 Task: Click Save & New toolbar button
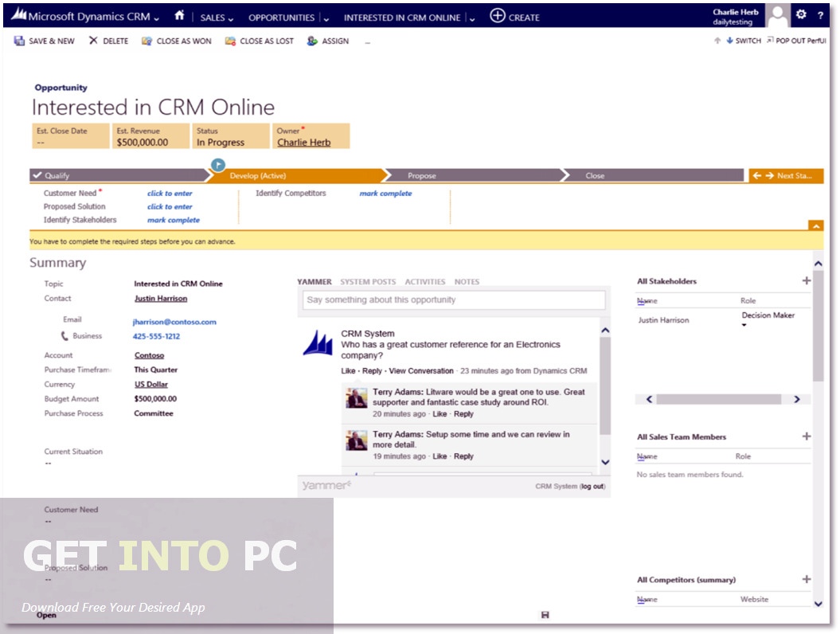click(45, 41)
